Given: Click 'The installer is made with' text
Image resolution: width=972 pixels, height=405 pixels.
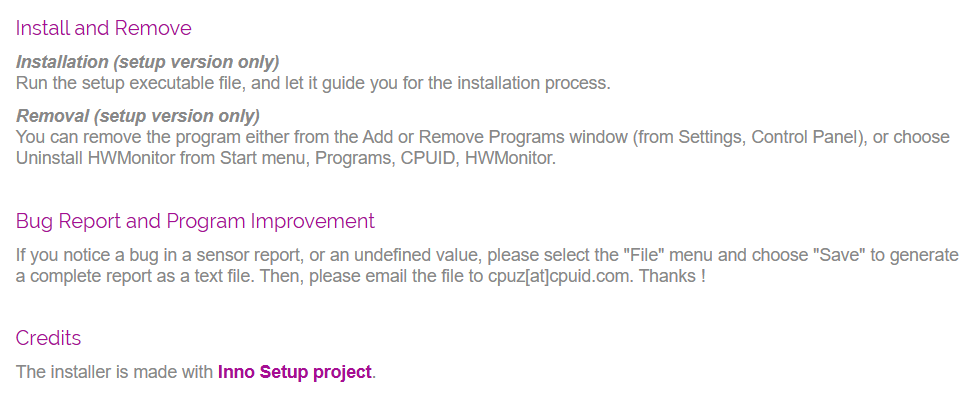Looking at the screenshot, I should (115, 372).
